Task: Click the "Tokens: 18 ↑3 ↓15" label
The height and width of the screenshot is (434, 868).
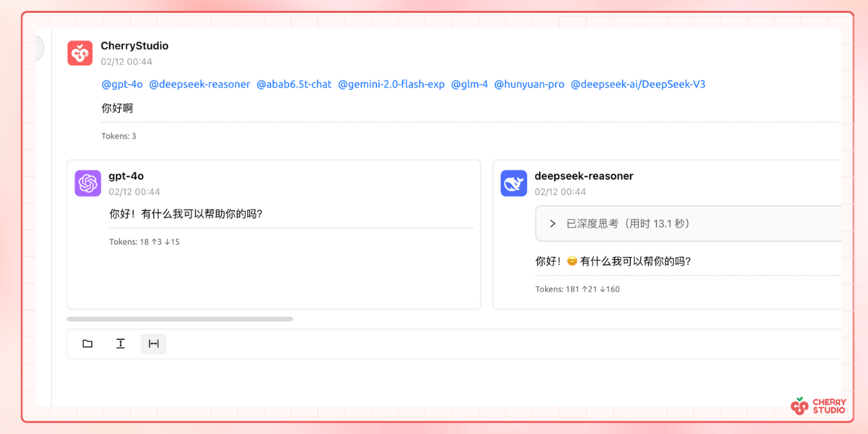Action: (x=144, y=242)
